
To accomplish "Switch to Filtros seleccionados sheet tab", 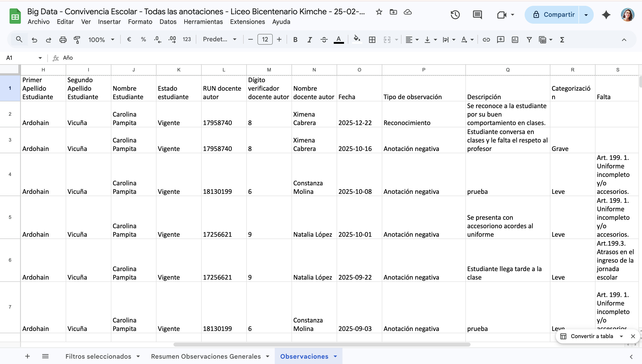I will tap(98, 356).
